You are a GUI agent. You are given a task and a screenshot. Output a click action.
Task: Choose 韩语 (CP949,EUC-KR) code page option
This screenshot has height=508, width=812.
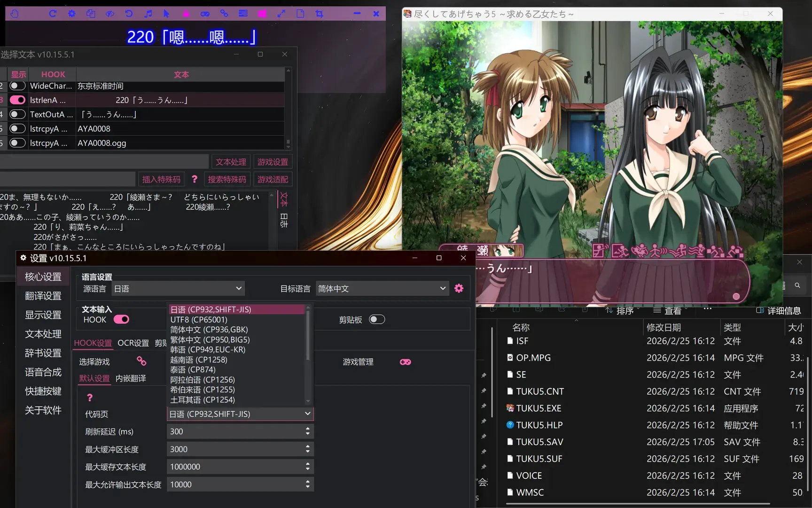[x=236, y=349]
